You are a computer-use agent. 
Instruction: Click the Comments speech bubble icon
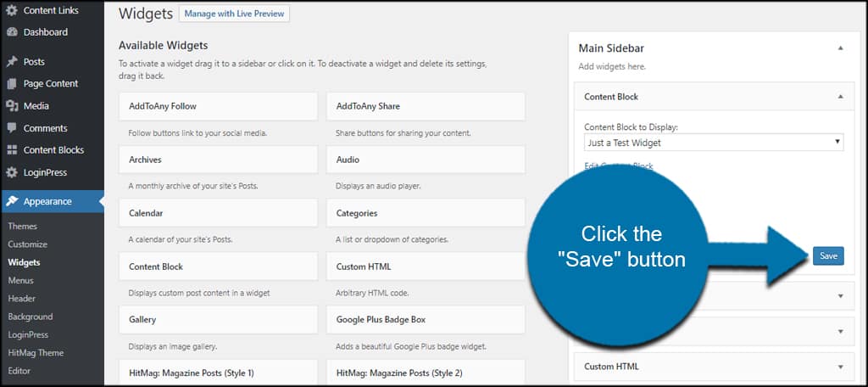12,128
